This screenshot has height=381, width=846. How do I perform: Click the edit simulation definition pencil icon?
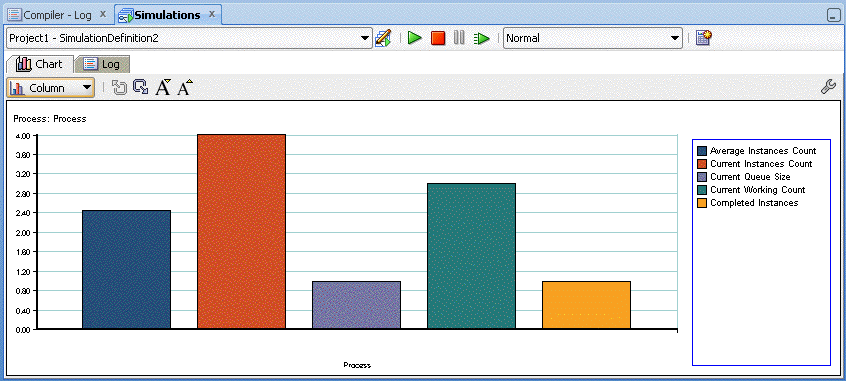383,38
